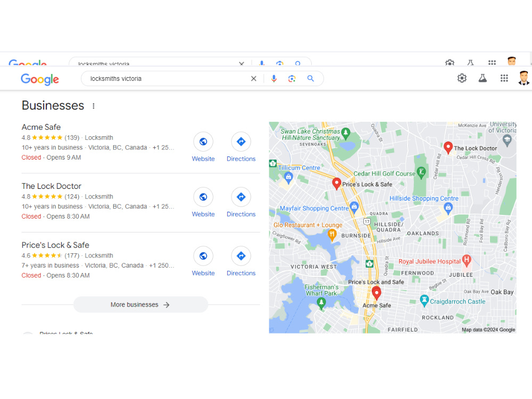Select Cedar Hill Golf Course marker
This screenshot has width=532, height=399.
[x=421, y=172]
